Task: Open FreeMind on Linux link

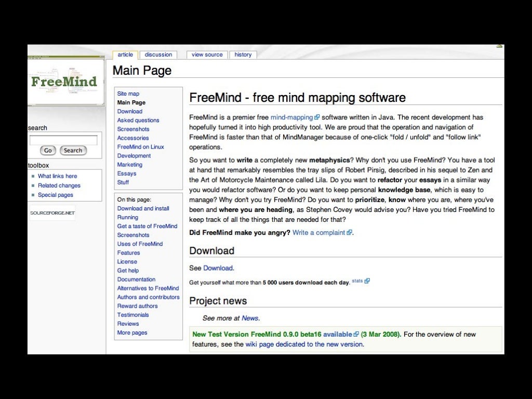Action: click(x=140, y=147)
